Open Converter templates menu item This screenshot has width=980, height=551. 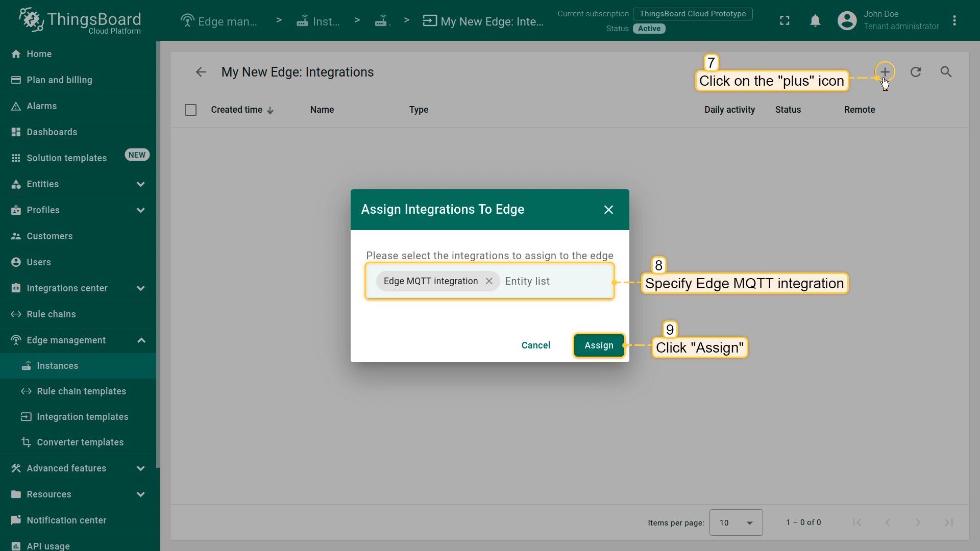[x=80, y=442]
